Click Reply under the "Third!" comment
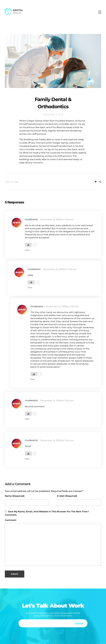The height and width of the screenshot is (644, 106). pyautogui.click(x=27, y=459)
